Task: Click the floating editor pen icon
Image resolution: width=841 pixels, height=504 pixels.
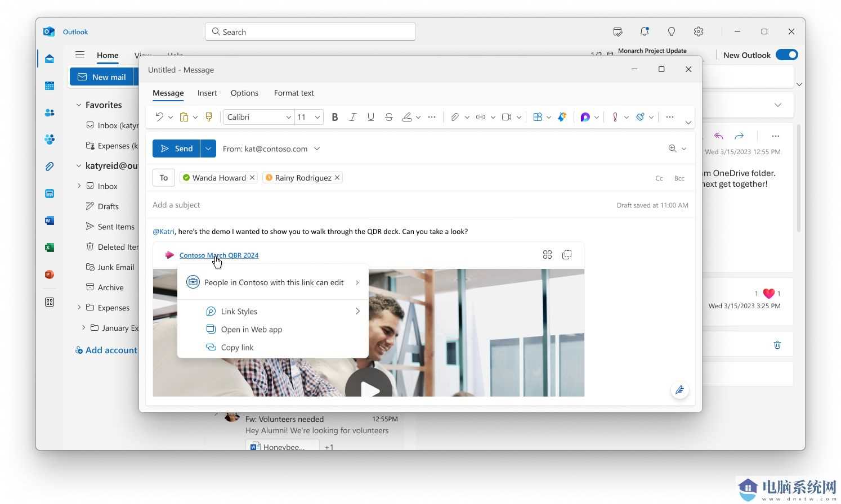Action: 680,390
